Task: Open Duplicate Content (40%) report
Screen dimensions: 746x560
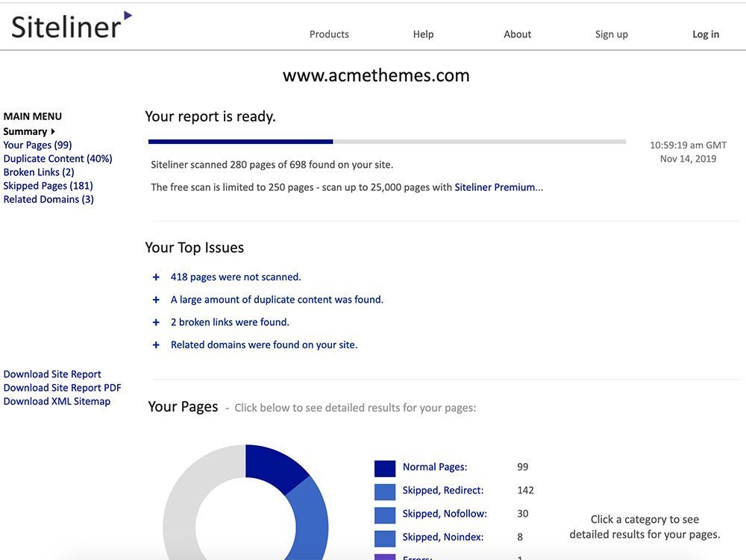Action: click(57, 158)
